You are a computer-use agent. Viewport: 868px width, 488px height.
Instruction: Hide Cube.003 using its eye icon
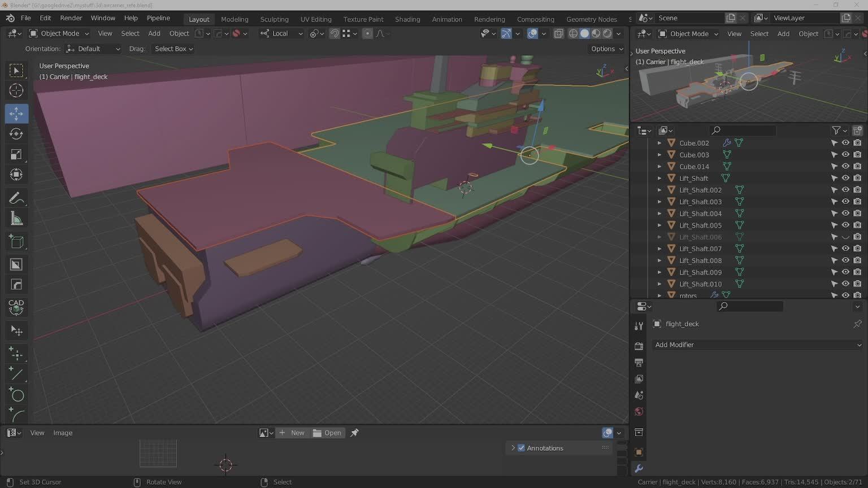(x=845, y=155)
